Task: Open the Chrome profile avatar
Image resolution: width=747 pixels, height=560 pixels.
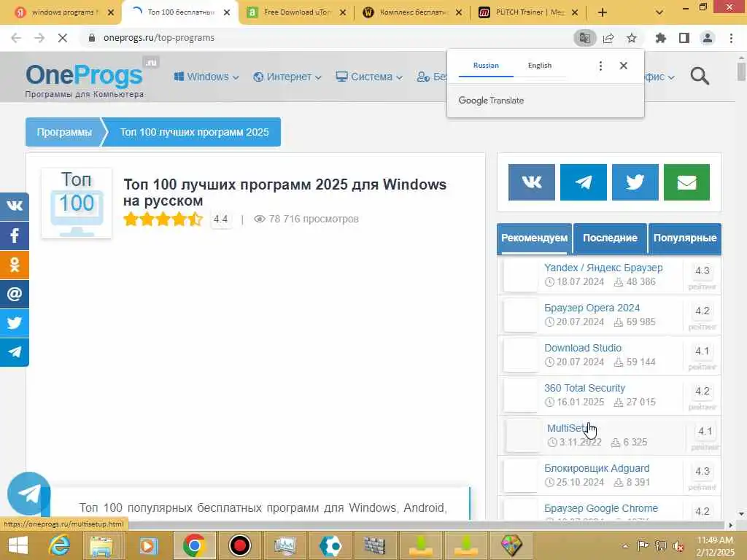Action: click(708, 38)
